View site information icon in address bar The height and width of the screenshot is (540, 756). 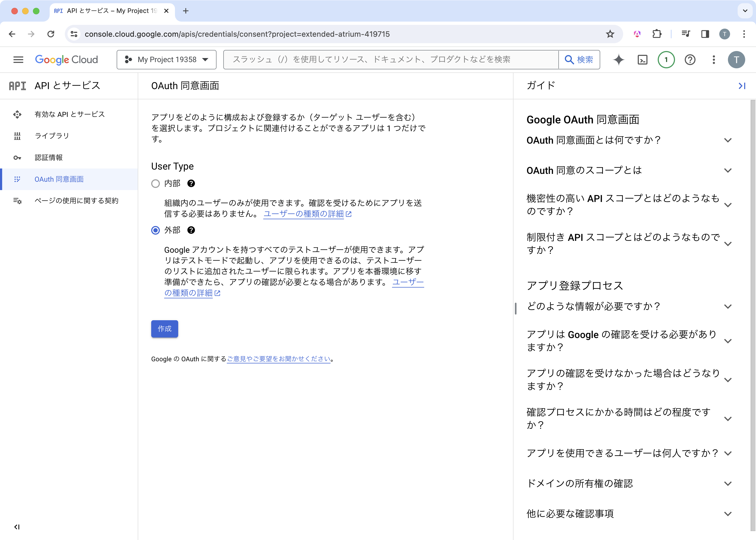click(74, 34)
